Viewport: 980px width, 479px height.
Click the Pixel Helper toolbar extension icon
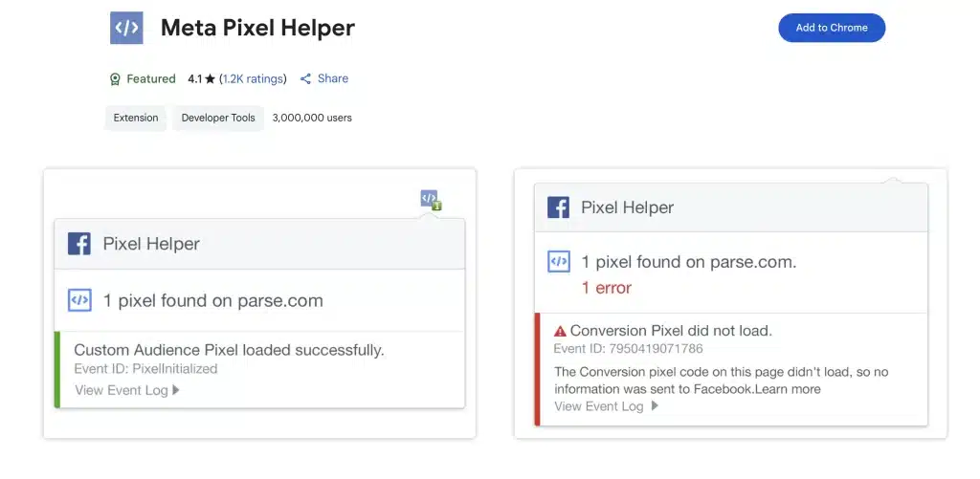[430, 199]
